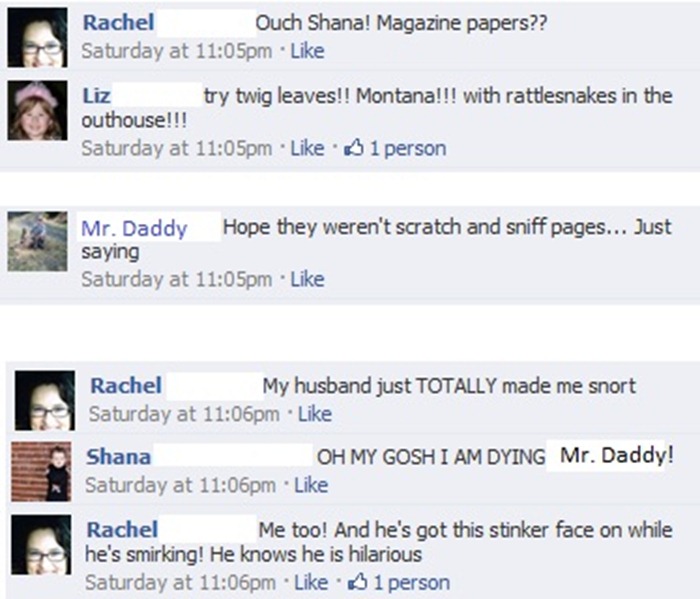Open Mr. Daddy's commenter name link
The height and width of the screenshot is (599, 700).
point(134,229)
